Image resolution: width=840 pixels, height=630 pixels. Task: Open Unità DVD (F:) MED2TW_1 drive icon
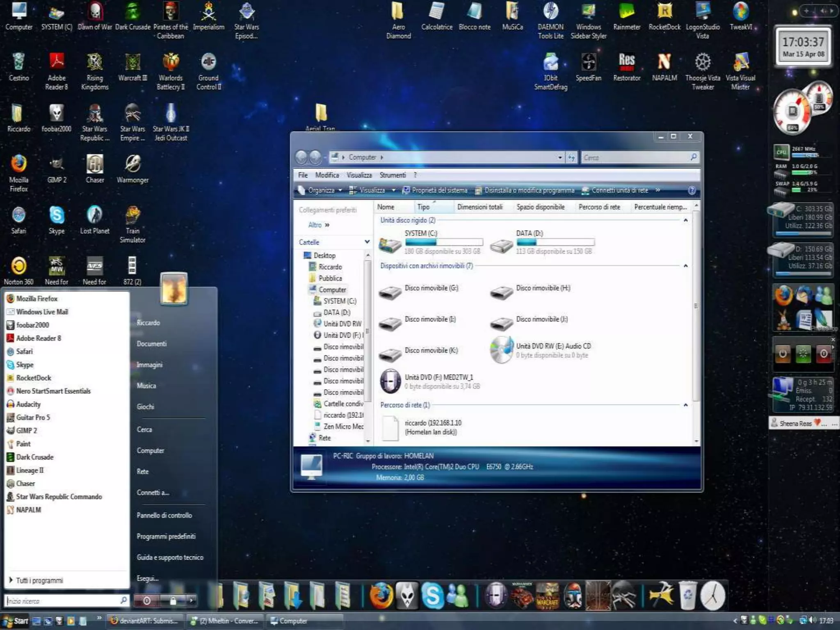(390, 381)
